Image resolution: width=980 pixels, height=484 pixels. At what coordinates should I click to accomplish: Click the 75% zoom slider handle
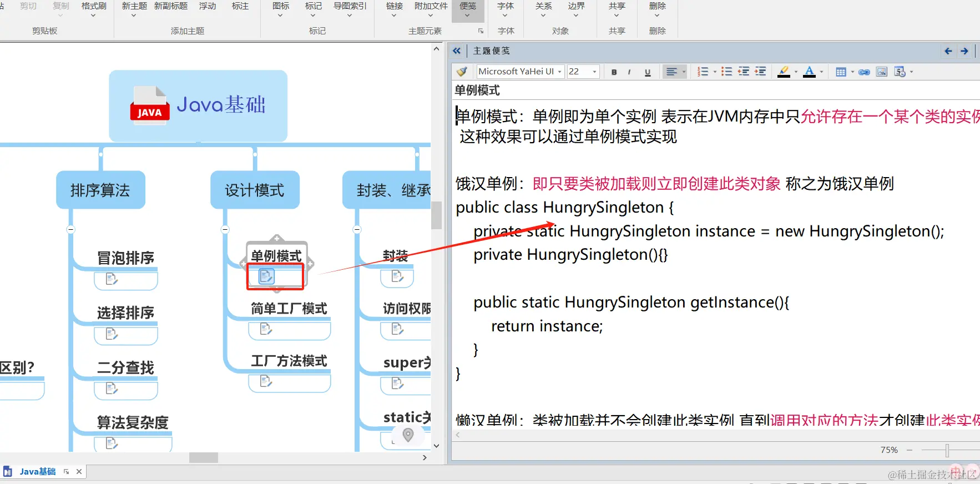(947, 450)
